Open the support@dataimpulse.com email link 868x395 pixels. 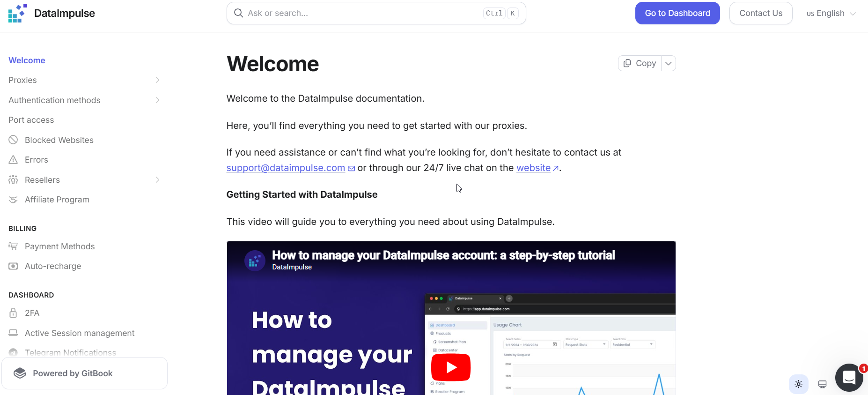coord(286,168)
